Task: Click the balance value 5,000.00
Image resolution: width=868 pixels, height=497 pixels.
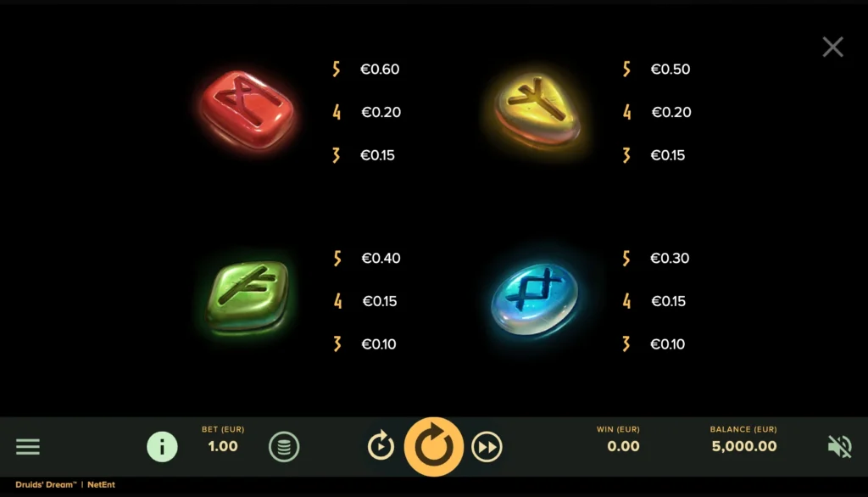Action: click(x=744, y=446)
